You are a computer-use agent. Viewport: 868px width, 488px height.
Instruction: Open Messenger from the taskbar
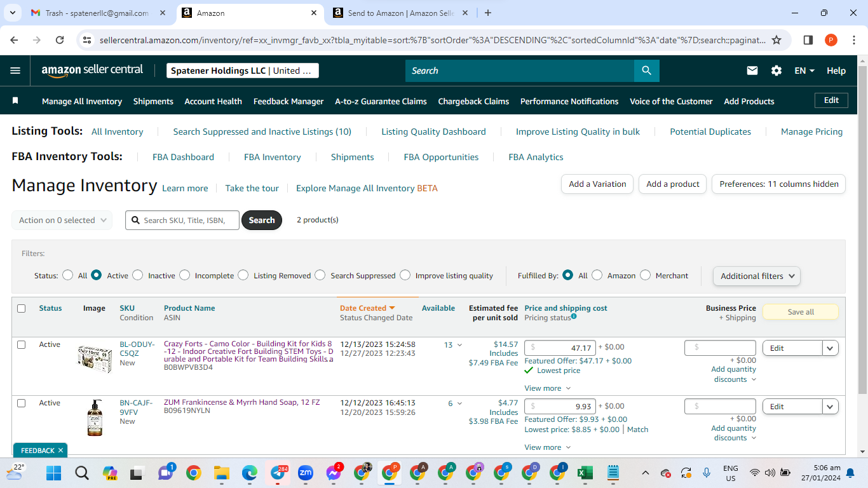click(334, 473)
